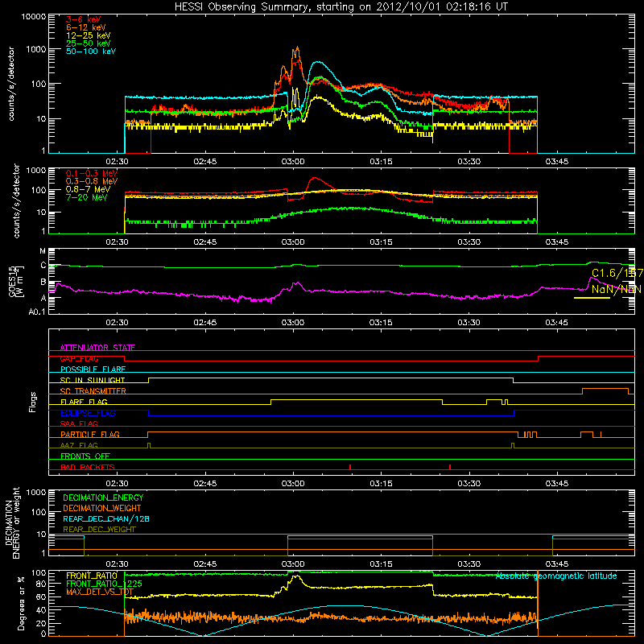Click the Degrees or % axis label
Image resolution: width=644 pixels, height=644 pixels.
20,603
